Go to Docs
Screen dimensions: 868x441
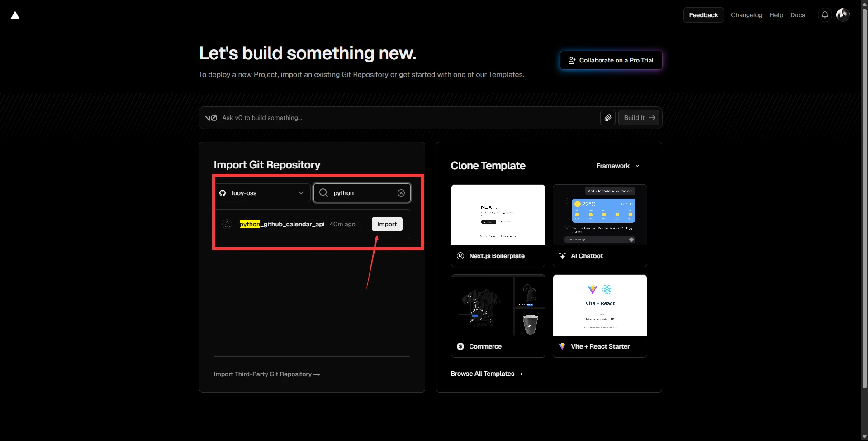click(797, 15)
